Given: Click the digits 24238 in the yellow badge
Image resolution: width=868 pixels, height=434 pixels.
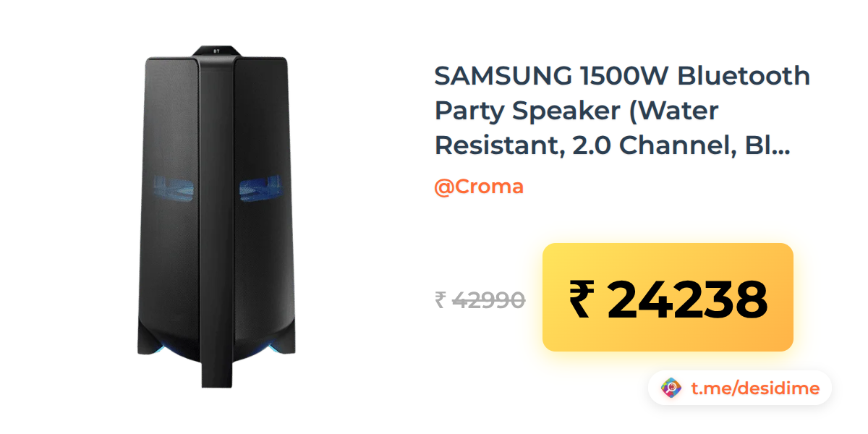Looking at the screenshot, I should [x=686, y=299].
